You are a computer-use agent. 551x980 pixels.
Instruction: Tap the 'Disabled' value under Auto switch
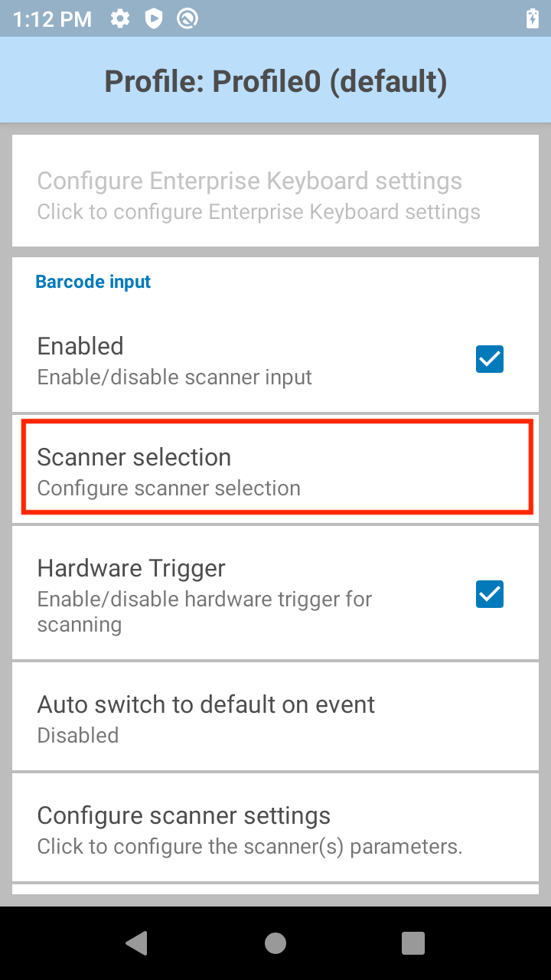78,736
